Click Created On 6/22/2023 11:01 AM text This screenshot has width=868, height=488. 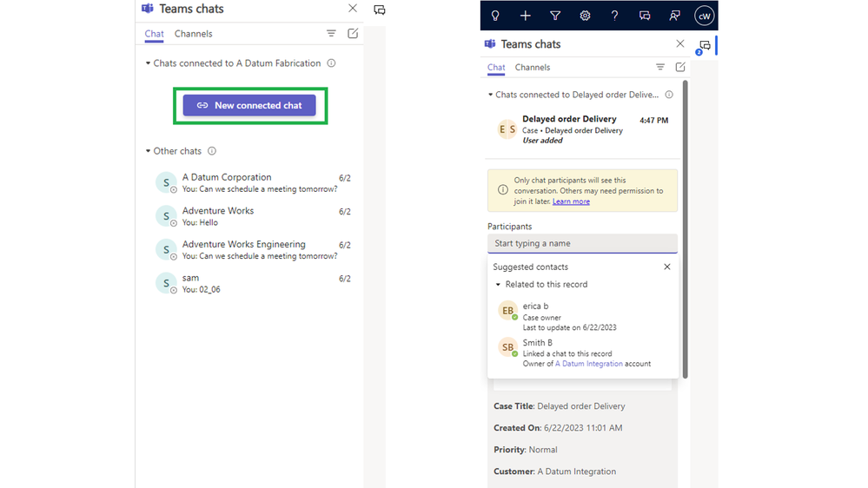click(558, 428)
